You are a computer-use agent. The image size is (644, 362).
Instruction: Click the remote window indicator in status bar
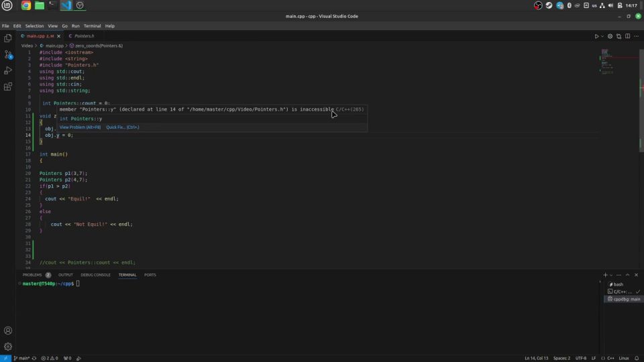5,358
